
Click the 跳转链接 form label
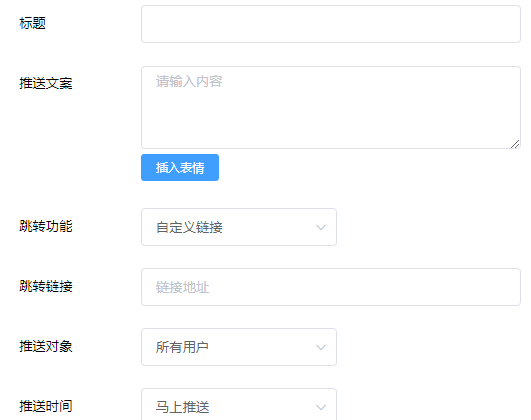[46, 286]
